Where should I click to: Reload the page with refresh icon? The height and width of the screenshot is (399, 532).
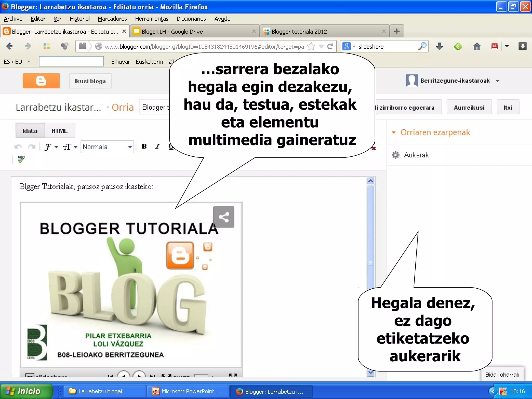[x=330, y=46]
